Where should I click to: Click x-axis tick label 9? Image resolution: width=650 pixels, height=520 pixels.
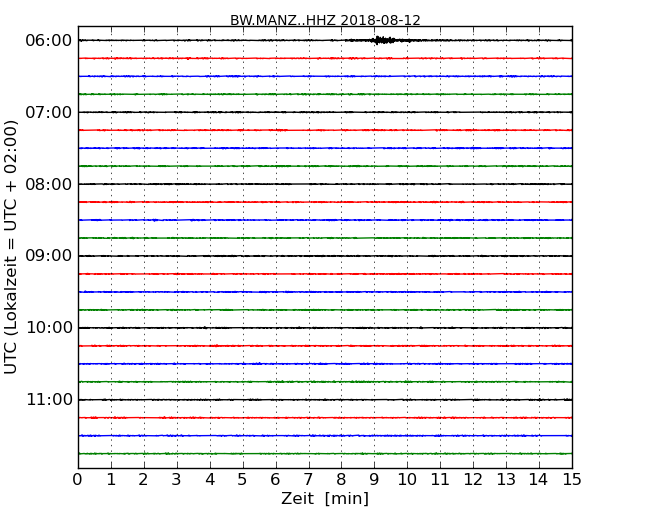374,480
